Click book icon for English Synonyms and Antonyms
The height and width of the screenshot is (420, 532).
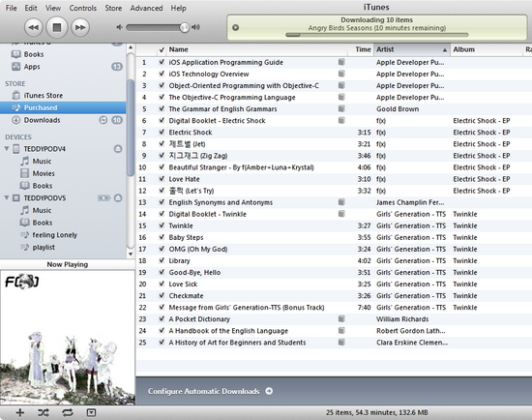[x=341, y=202]
